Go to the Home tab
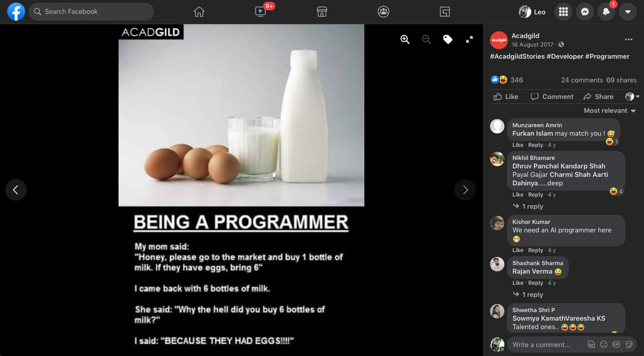Screen dimensions: 644x356 199,12
